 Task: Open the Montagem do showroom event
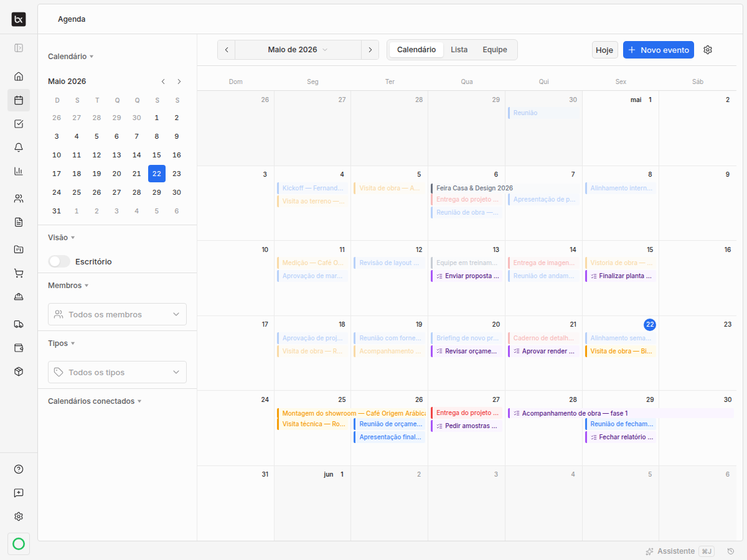[352, 413]
